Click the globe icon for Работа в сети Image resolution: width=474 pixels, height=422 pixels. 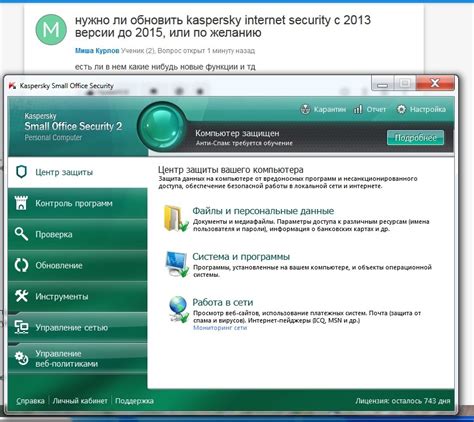(x=178, y=309)
